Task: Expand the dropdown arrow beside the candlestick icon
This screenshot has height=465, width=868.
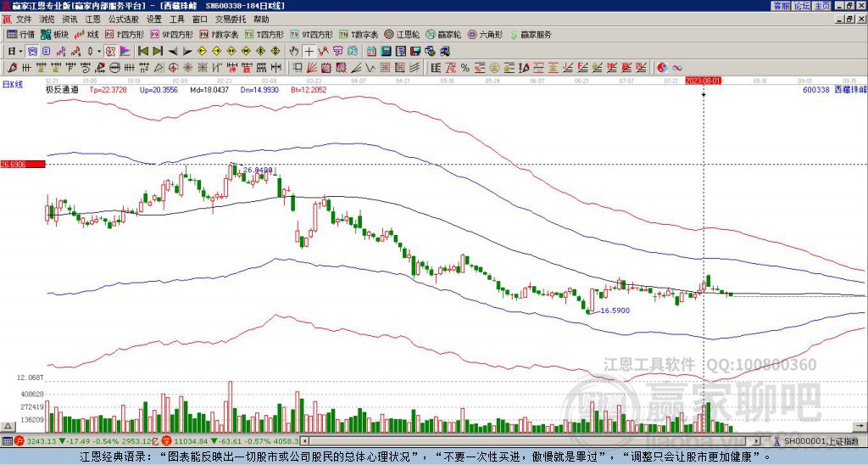Action: point(99,52)
